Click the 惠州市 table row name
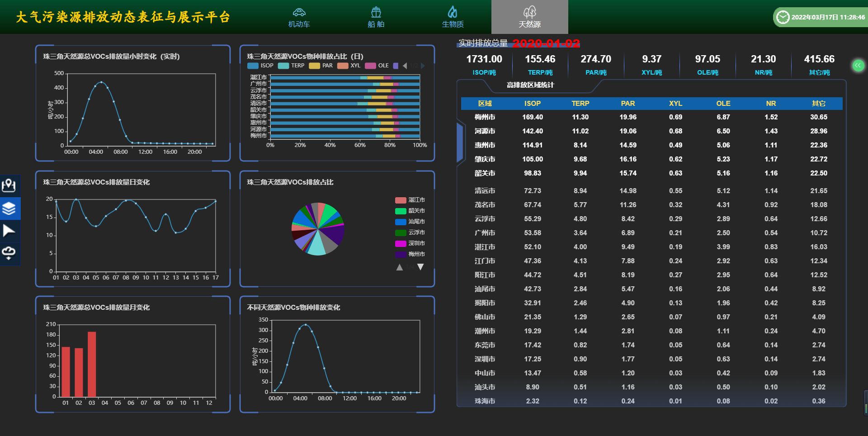Screen dimensions: 868x436 coord(485,145)
